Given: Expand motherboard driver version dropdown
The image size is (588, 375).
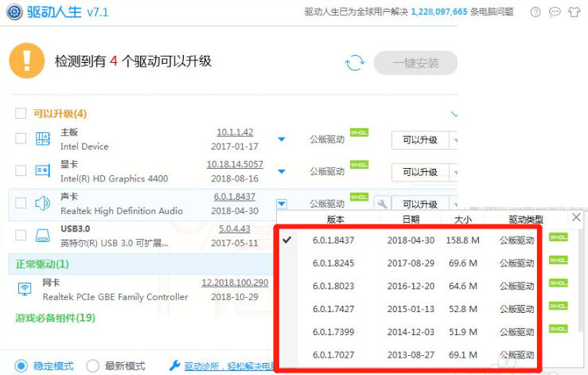Looking at the screenshot, I should [x=281, y=139].
